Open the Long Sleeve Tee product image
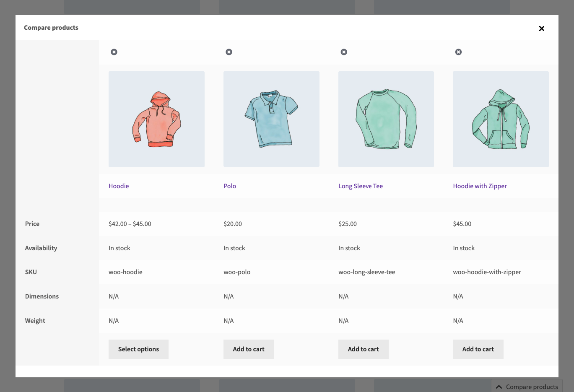The height and width of the screenshot is (392, 574). point(386,119)
